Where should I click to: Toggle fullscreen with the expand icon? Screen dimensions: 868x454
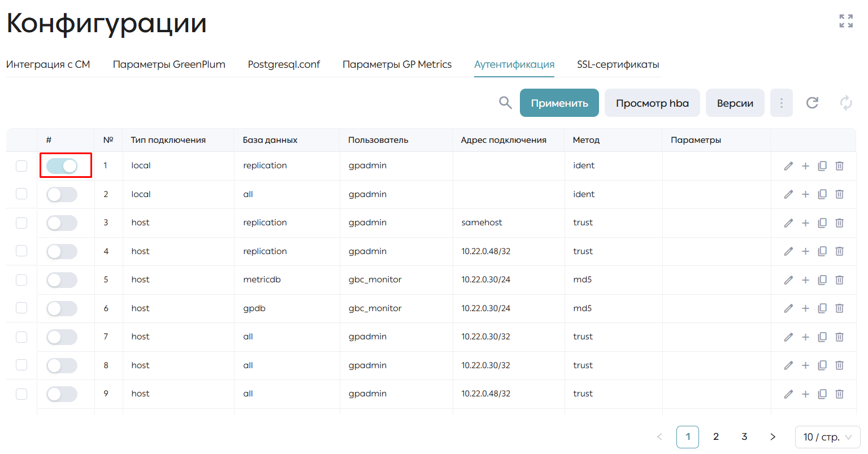coord(846,21)
